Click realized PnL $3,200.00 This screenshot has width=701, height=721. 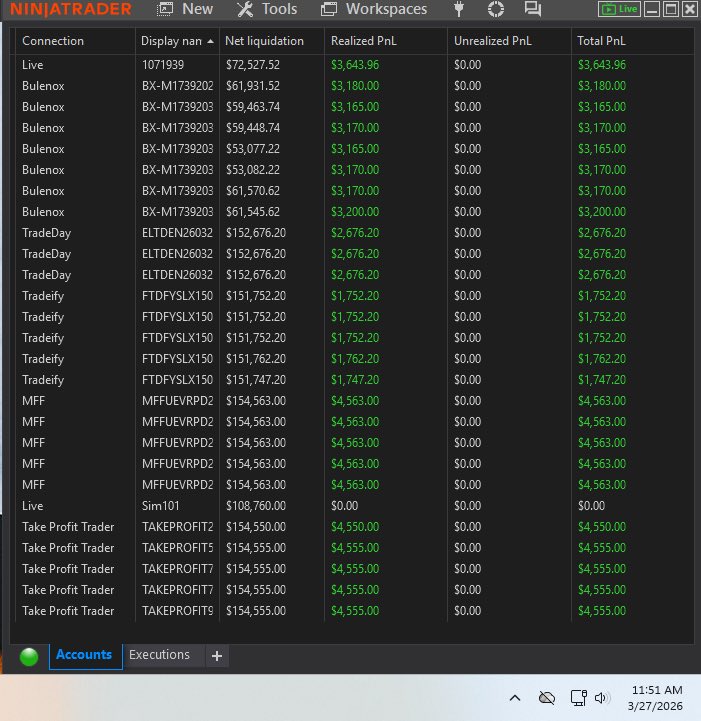pyautogui.click(x=355, y=212)
